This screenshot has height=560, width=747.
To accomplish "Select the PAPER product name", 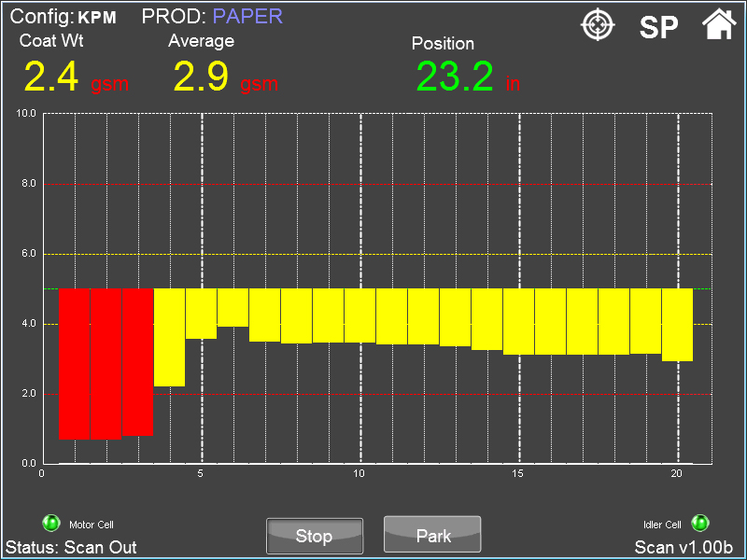I will pos(247,16).
